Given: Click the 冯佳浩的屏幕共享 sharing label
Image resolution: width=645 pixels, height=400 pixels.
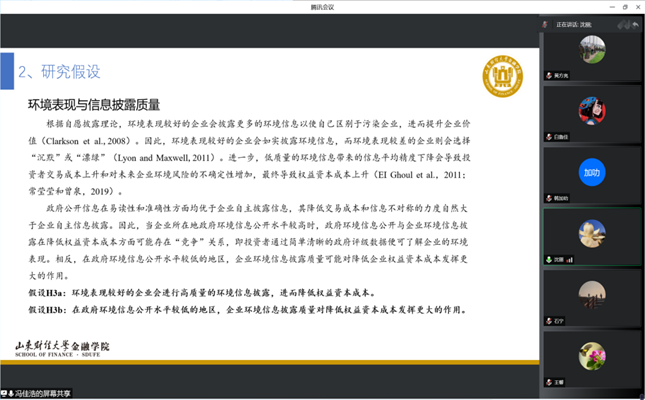Looking at the screenshot, I should pyautogui.click(x=42, y=393).
